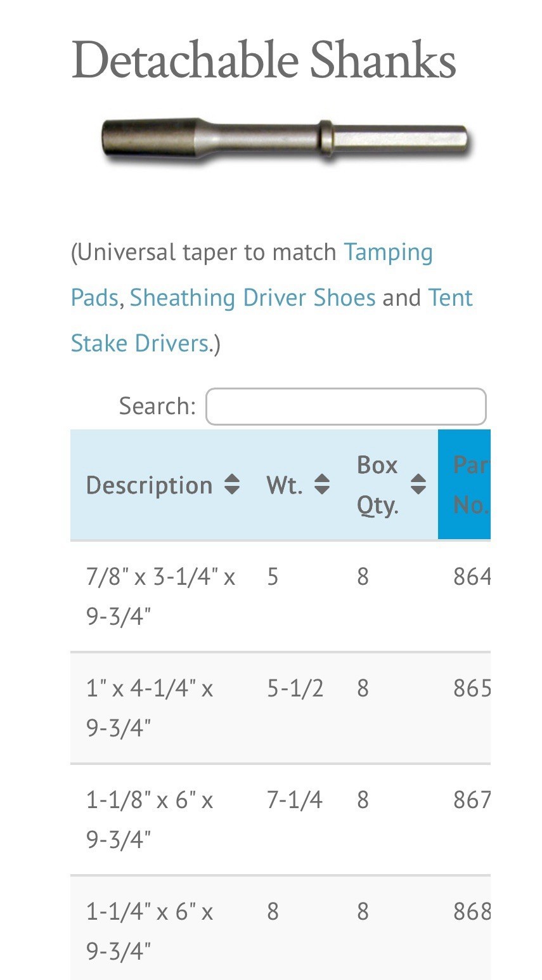Screen dimensions: 542x980
Task: Click the detachable shank product image
Action: (285, 139)
